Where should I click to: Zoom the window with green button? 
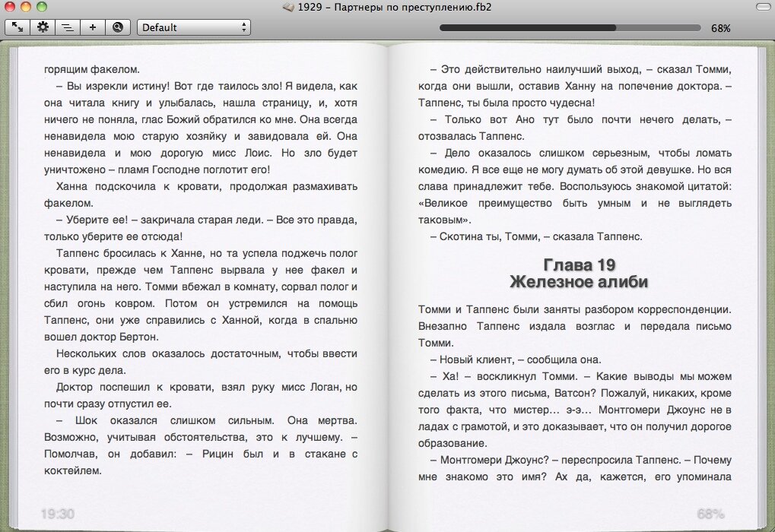[42, 7]
